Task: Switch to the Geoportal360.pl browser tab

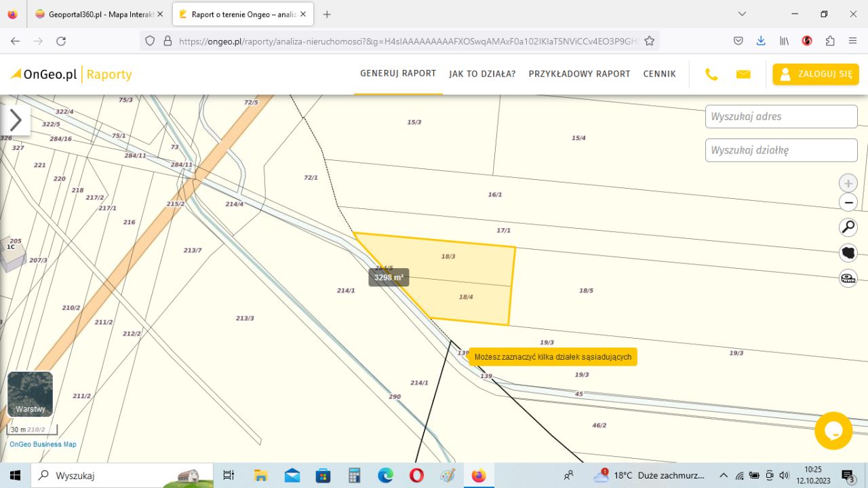Action: click(x=95, y=14)
